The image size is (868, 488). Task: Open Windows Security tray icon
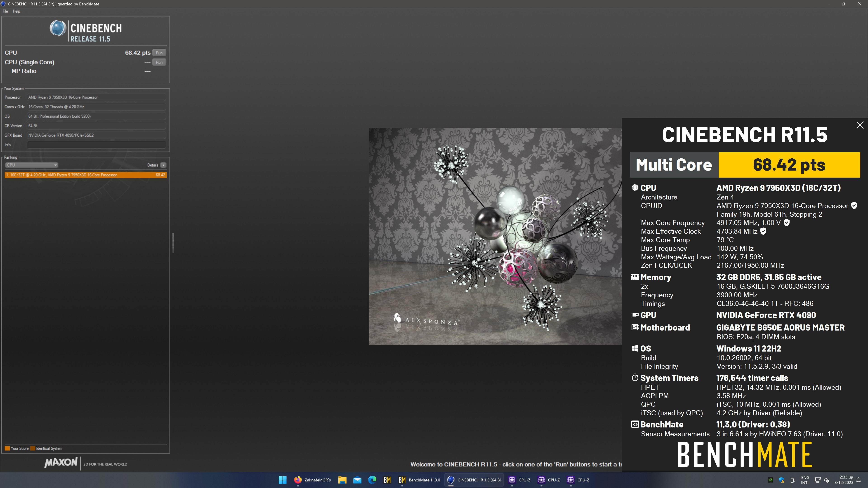point(781,480)
